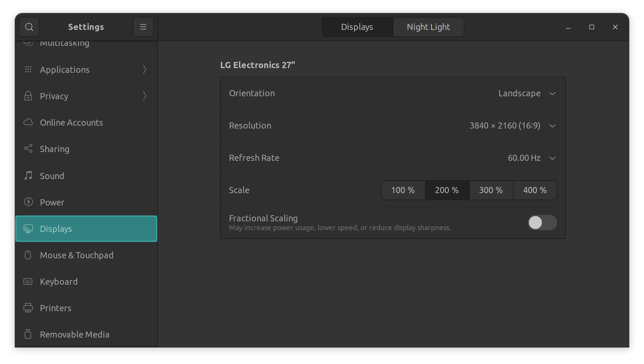This screenshot has width=644, height=364.
Task: Open the Refresh Rate 60.00 Hz dropdown
Action: (531, 158)
